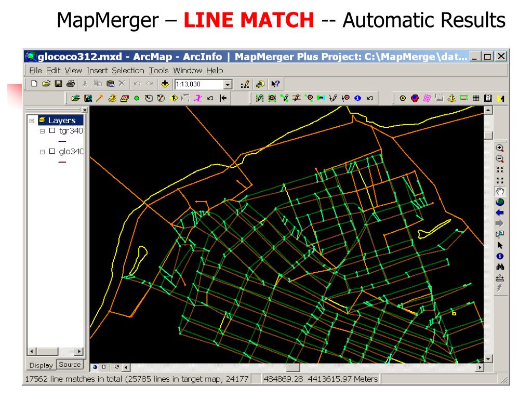
Task: Switch to Data View globe button
Action: click(x=95, y=367)
